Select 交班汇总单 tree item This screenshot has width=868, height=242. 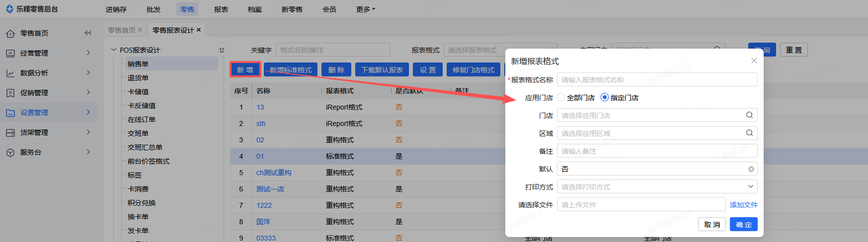[x=145, y=147]
